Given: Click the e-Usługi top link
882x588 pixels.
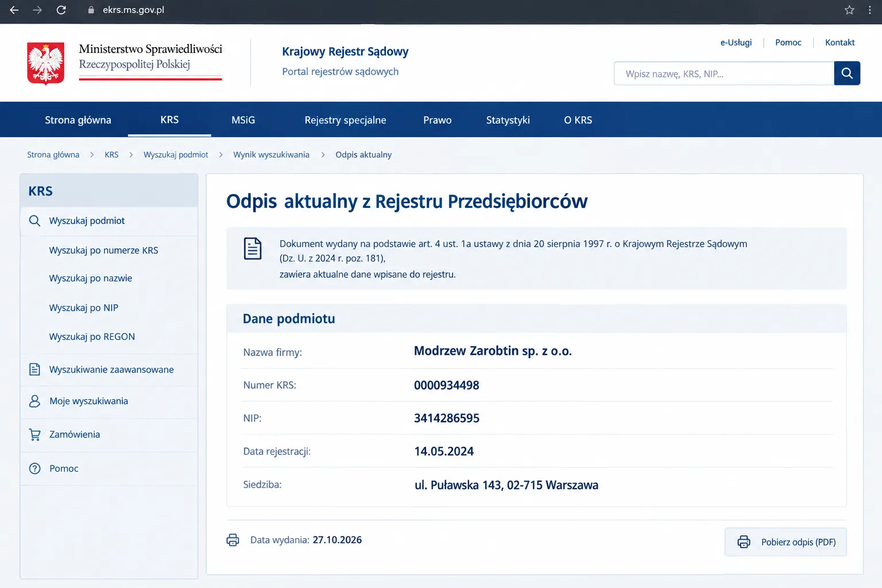Looking at the screenshot, I should 736,42.
